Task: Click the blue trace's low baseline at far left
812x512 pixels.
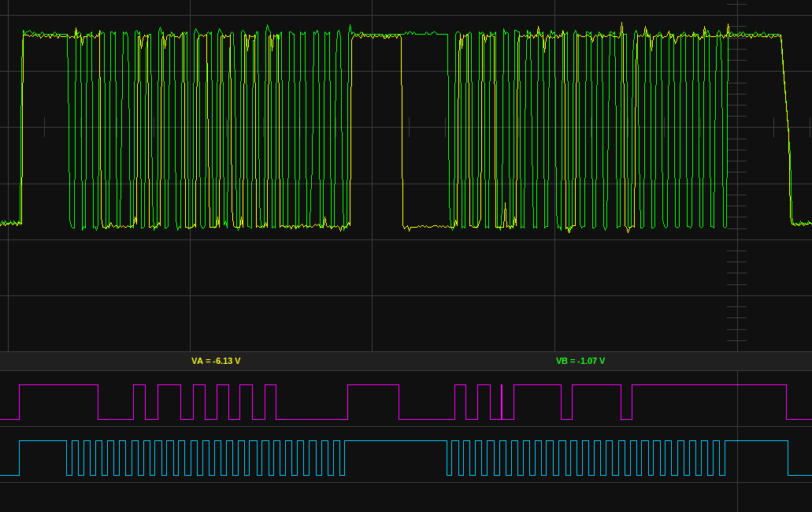Action: tap(9, 475)
